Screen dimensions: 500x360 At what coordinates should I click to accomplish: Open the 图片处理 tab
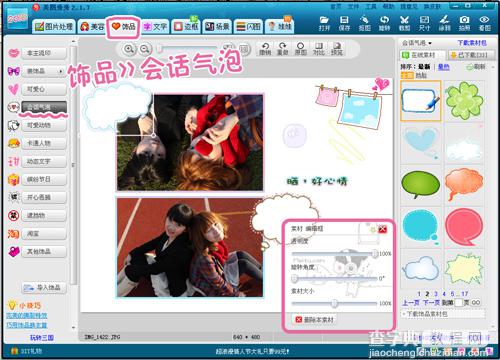coord(54,26)
